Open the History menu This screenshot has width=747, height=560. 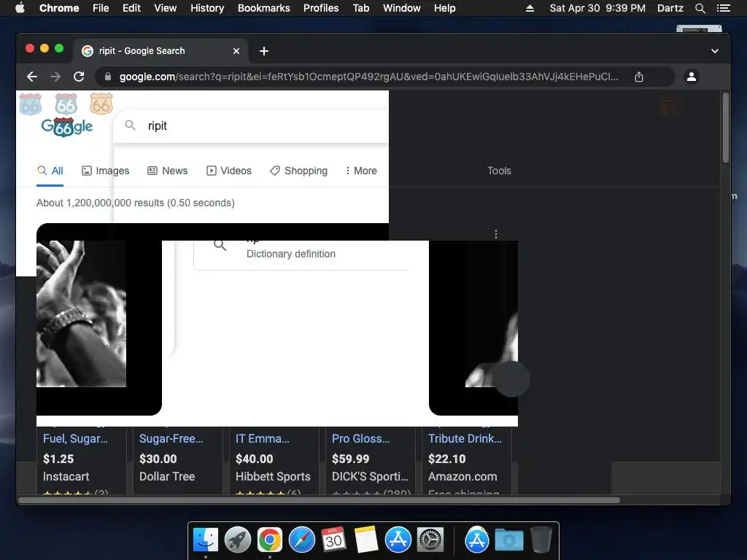click(207, 8)
